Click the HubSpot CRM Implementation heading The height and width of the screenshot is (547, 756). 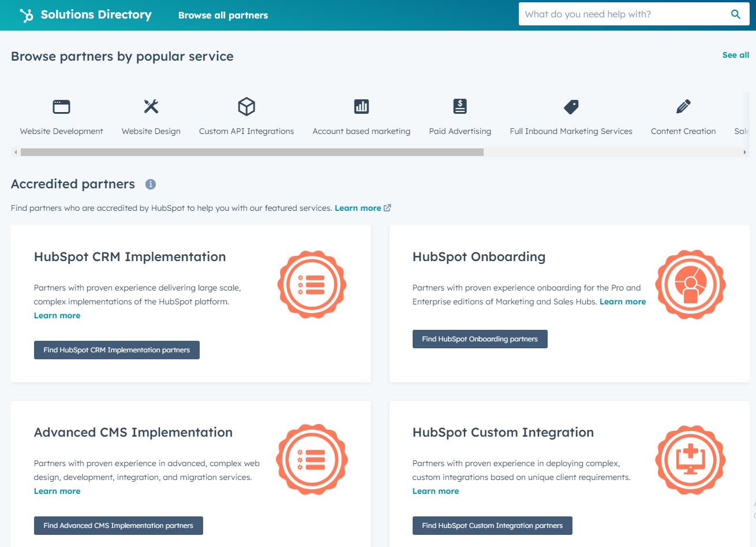(130, 257)
